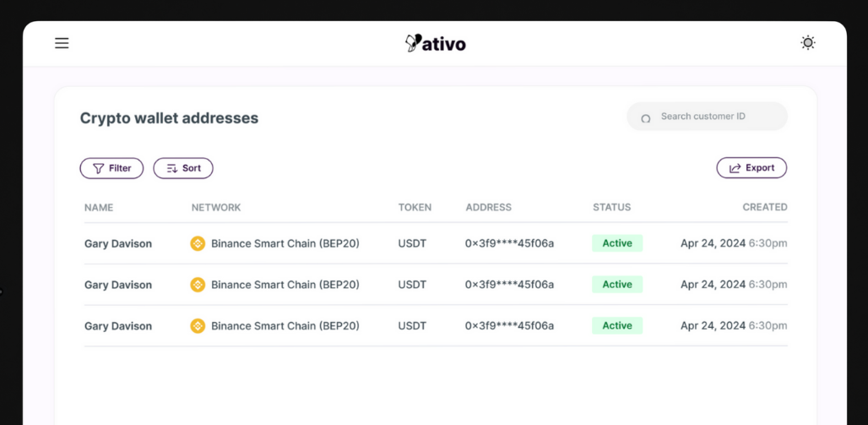
Task: Click the NETWORK column header
Action: tap(216, 208)
